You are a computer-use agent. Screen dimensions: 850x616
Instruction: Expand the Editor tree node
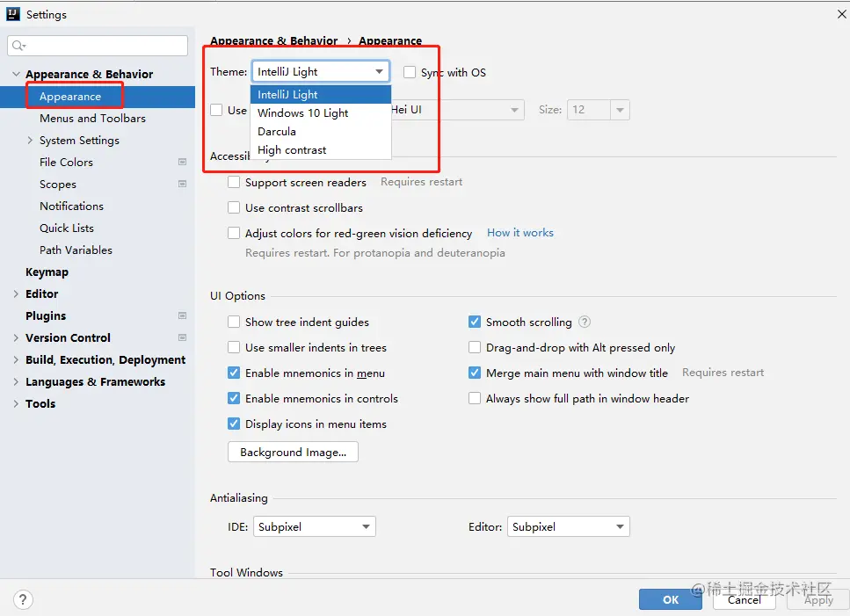tap(16, 294)
